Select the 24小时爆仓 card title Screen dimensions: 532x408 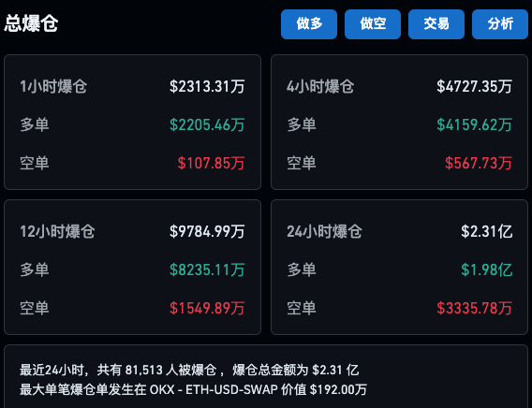pos(324,232)
